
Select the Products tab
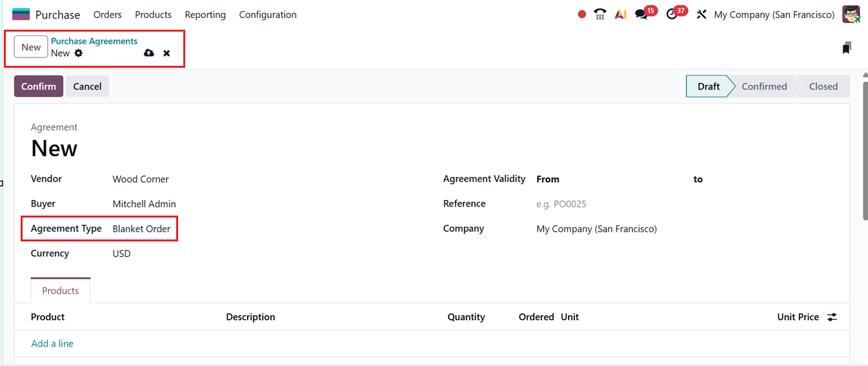tap(61, 290)
